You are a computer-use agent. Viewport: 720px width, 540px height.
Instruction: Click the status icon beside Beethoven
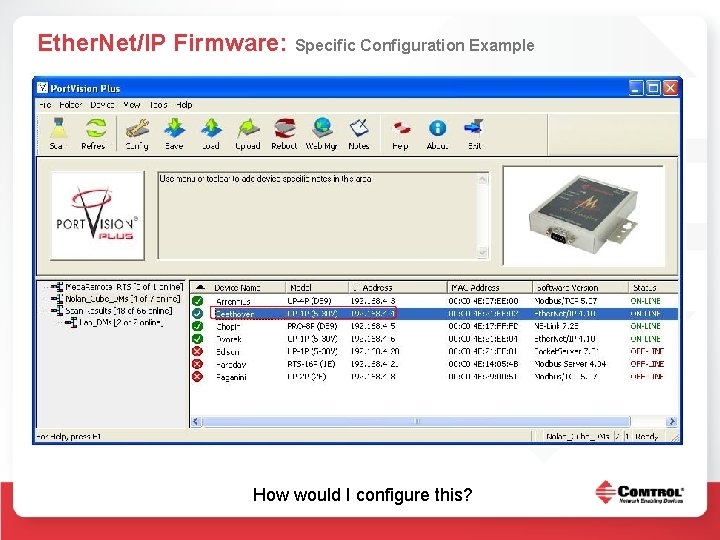coord(197,314)
